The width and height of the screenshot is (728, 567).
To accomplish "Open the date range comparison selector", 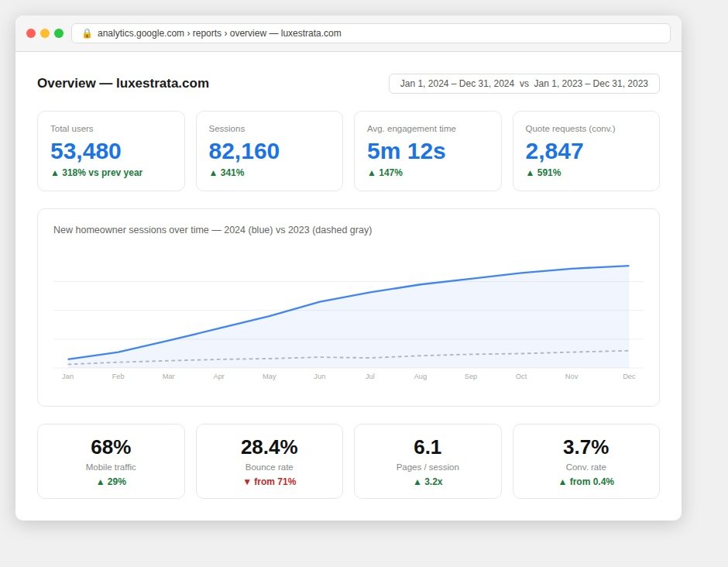I will point(524,84).
